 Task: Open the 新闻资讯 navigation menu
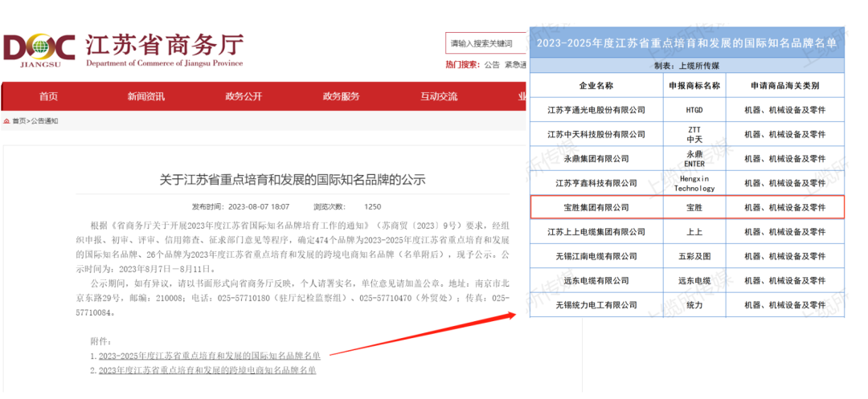click(x=145, y=96)
